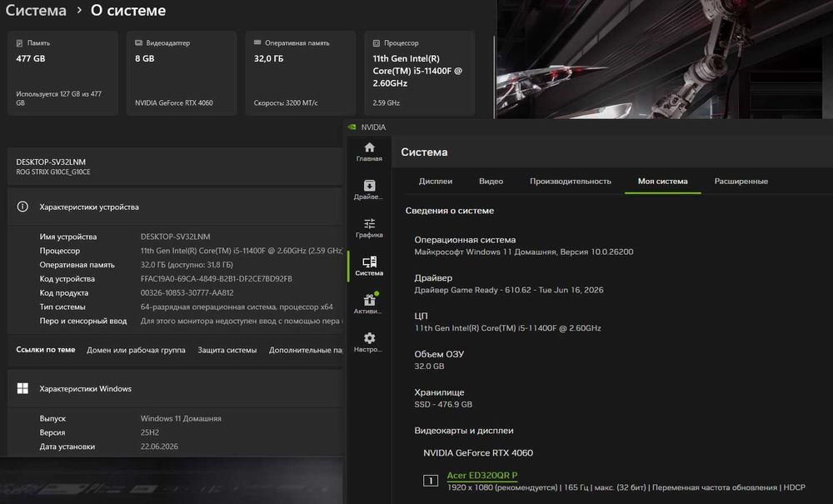Screen dimensions: 833x504
Task: Select the Ссылки по теме label
Action: point(46,349)
